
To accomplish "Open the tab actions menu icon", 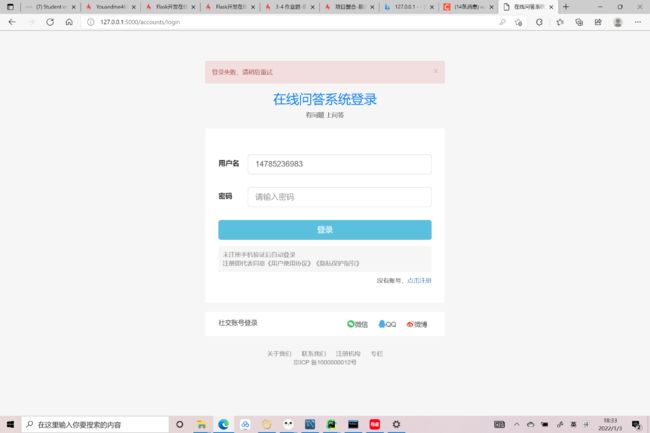I will (10, 7).
